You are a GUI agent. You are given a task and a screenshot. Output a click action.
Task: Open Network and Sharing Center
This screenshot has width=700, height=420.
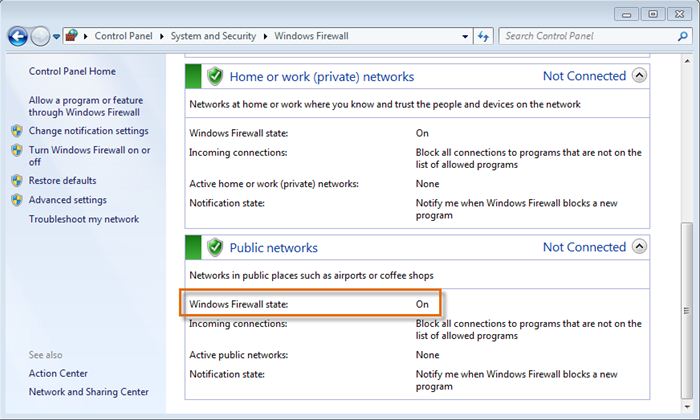[88, 392]
